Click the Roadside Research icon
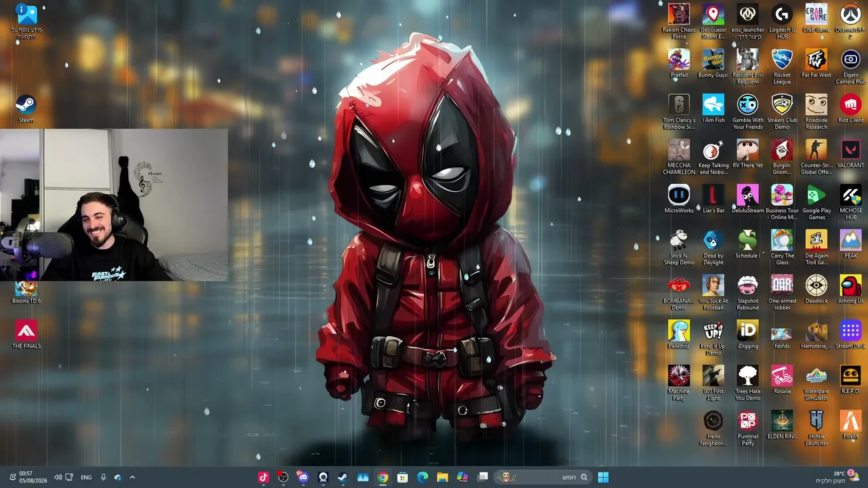The height and width of the screenshot is (488, 868). click(816, 112)
